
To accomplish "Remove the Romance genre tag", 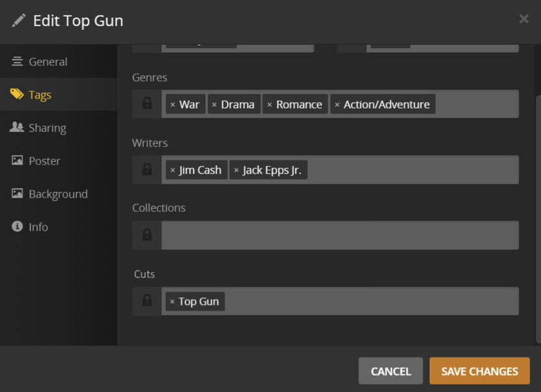I will point(270,105).
